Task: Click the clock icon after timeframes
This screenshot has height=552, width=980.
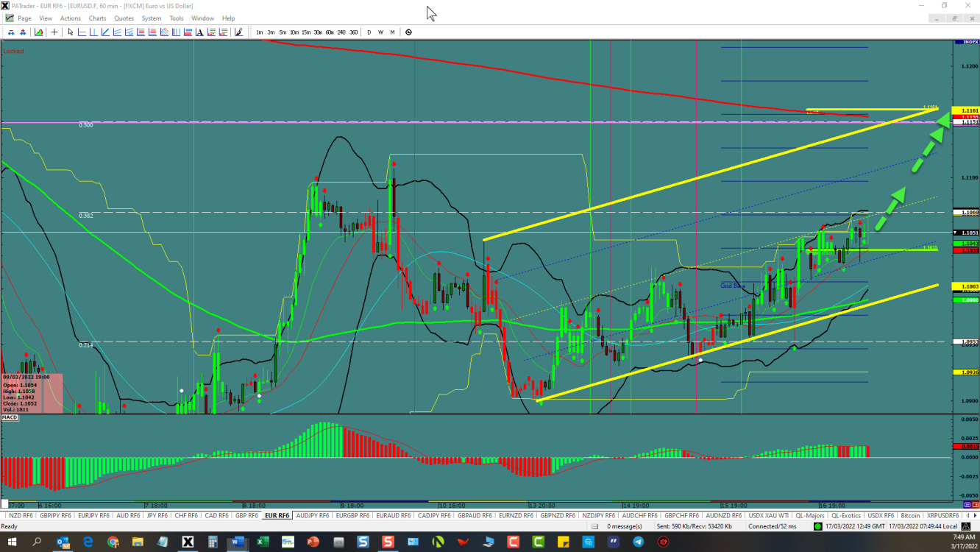Action: (408, 32)
